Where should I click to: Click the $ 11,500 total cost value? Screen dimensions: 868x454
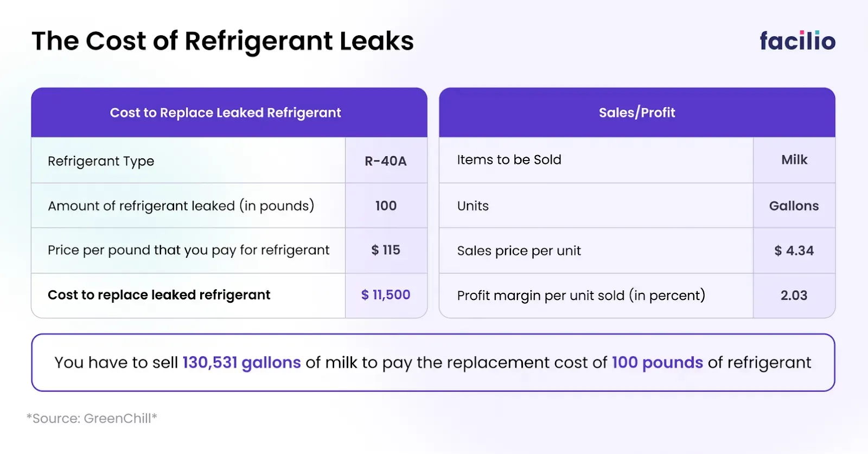(x=386, y=295)
